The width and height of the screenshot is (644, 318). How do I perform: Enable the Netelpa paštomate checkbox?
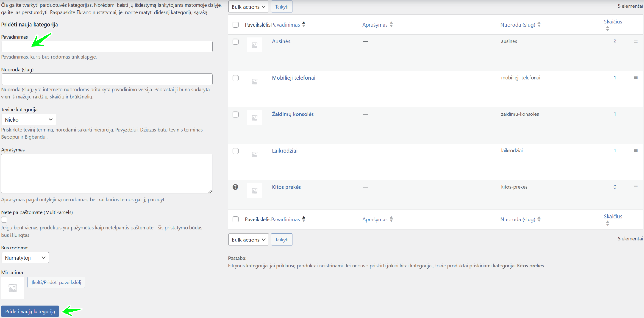(4, 220)
